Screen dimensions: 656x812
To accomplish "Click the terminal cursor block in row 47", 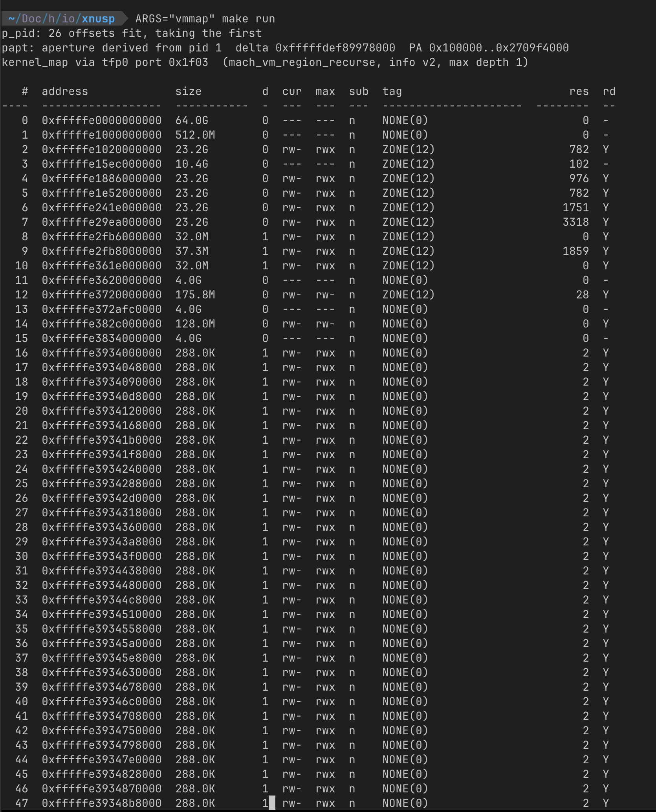I will coord(272,803).
